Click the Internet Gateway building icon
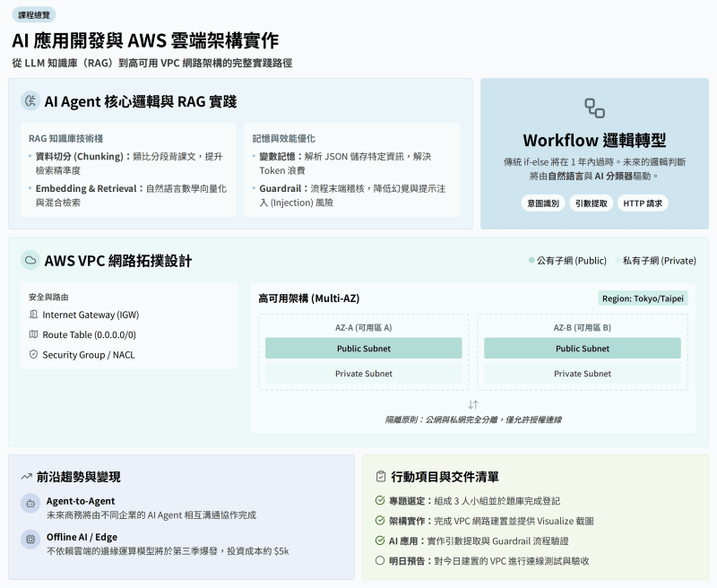This screenshot has height=588, width=717. pos(33,315)
